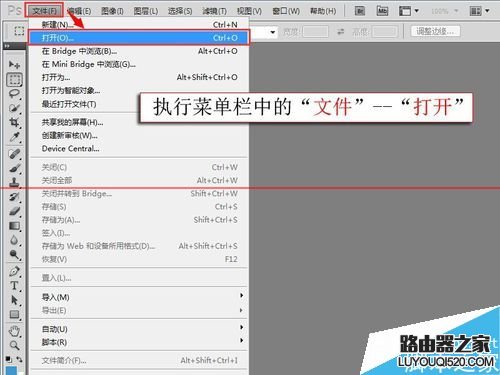
Task: Click the blue foreground color swatch
Action: coord(11,371)
